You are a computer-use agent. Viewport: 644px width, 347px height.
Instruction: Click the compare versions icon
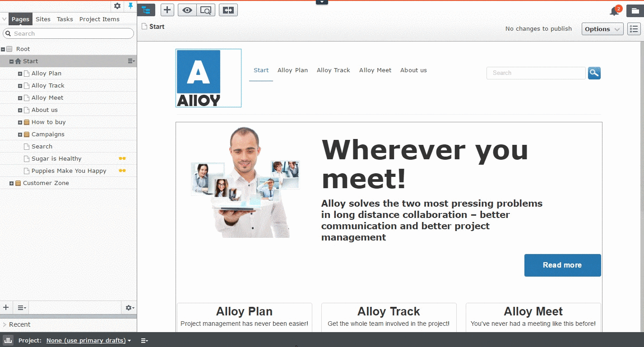point(228,10)
